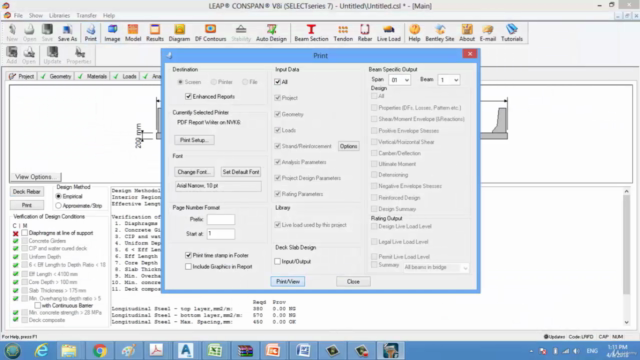Open the Model tool
Screen dimensions: 640x360
[133, 33]
